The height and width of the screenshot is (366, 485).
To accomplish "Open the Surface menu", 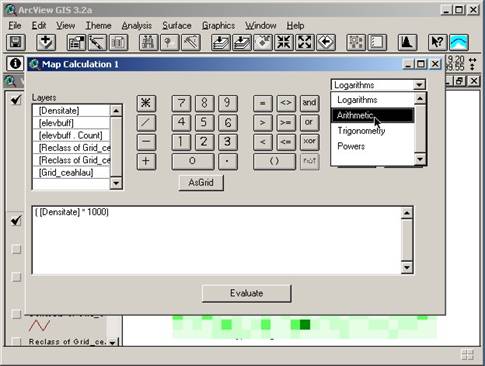I will [177, 26].
